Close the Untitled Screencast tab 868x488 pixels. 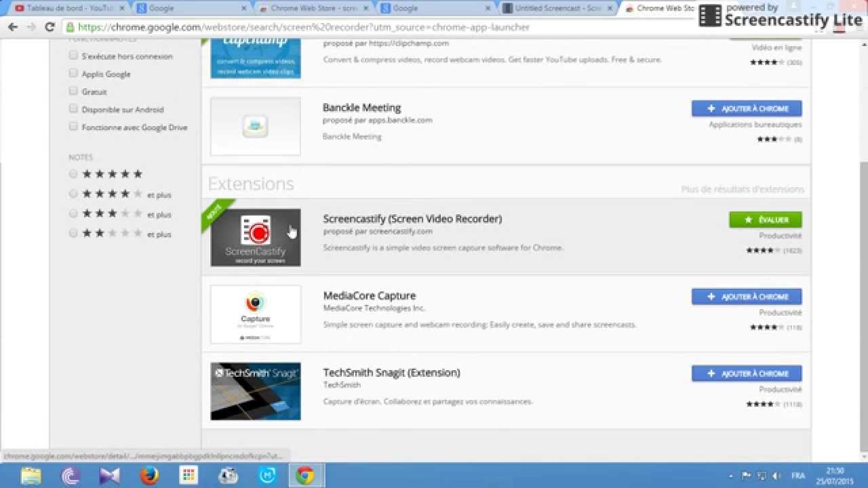610,8
